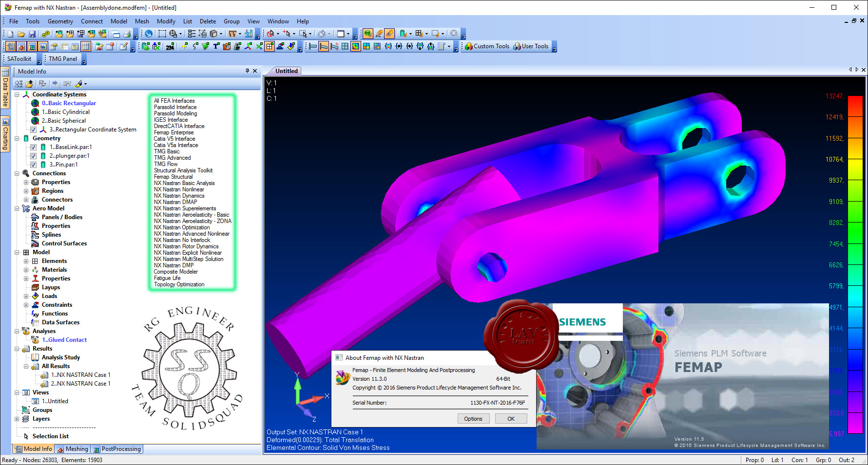Image resolution: width=868 pixels, height=465 pixels.
Task: Click the node ID '234' label icon
Action: [x=170, y=47]
